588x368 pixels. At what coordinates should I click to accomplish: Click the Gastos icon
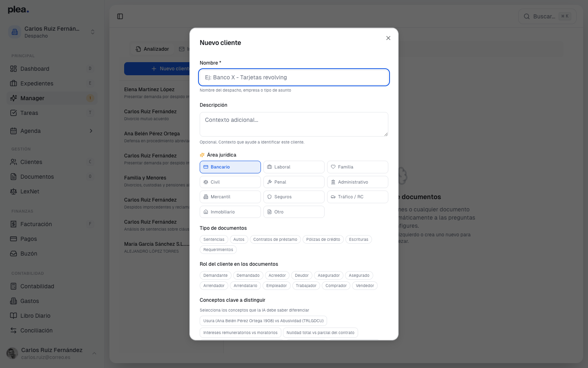(13, 301)
